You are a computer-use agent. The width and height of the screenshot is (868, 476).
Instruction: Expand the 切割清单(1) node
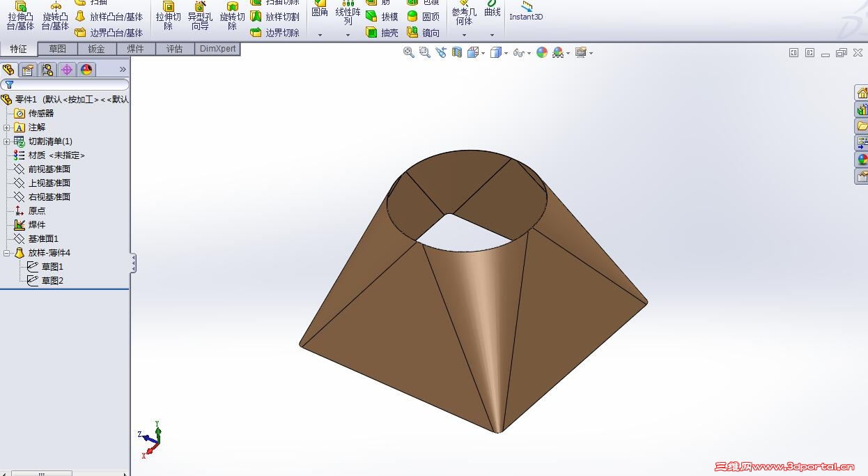tap(7, 141)
